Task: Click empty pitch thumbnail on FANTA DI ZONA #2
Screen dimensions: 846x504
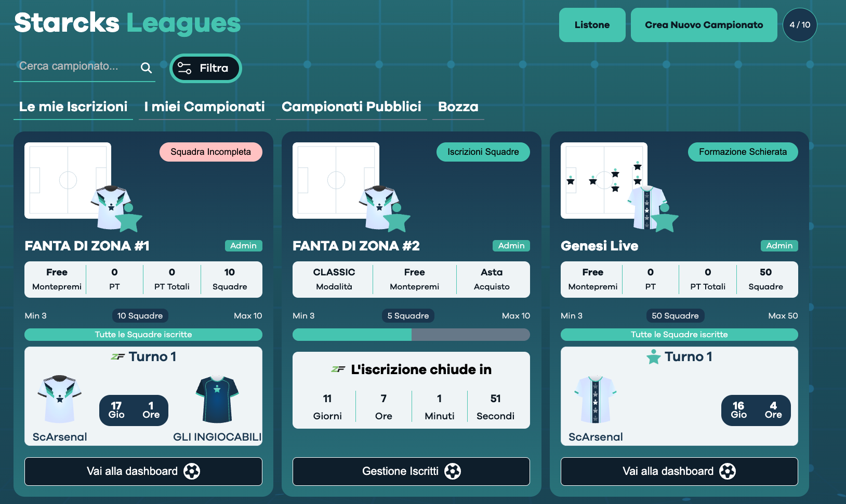Action: (336, 180)
